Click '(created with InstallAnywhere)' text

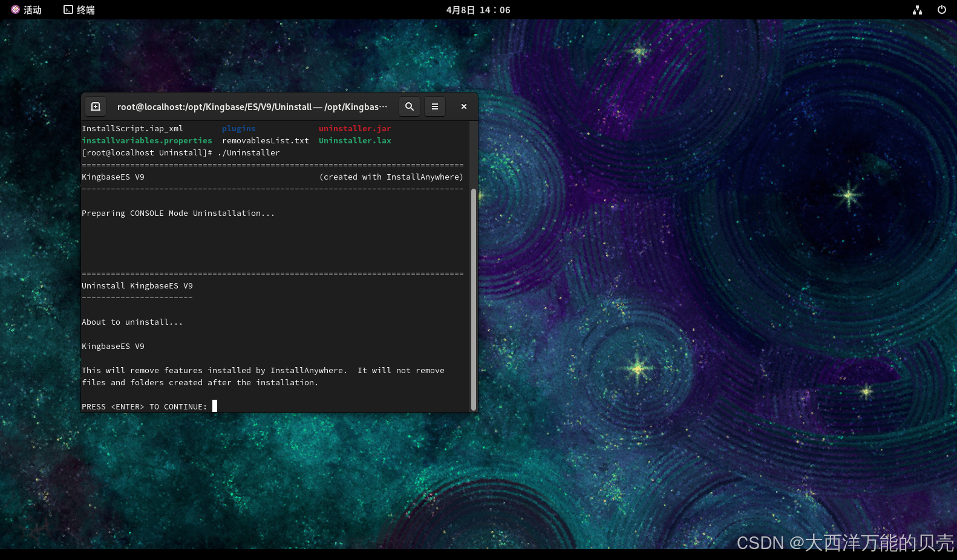[391, 177]
